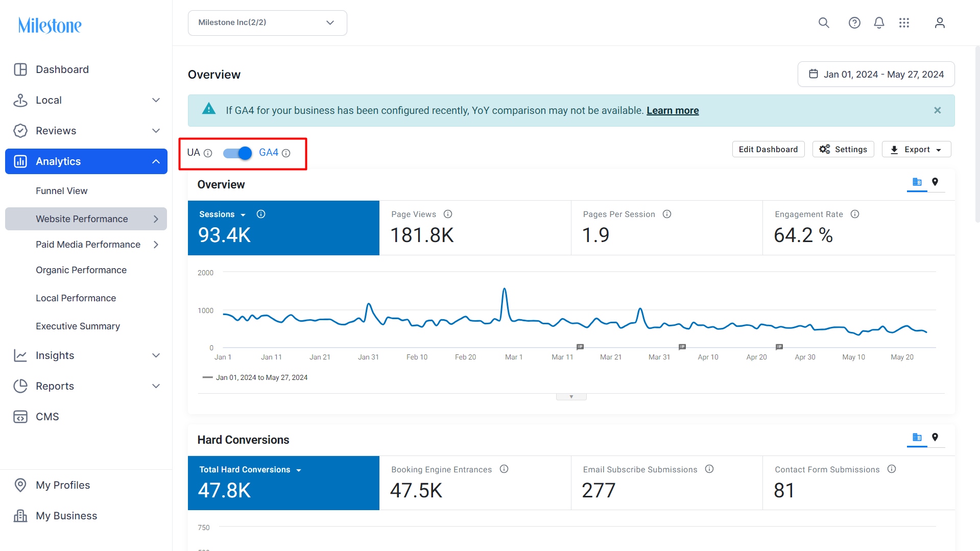
Task: Open the help question mark icon
Action: (854, 23)
